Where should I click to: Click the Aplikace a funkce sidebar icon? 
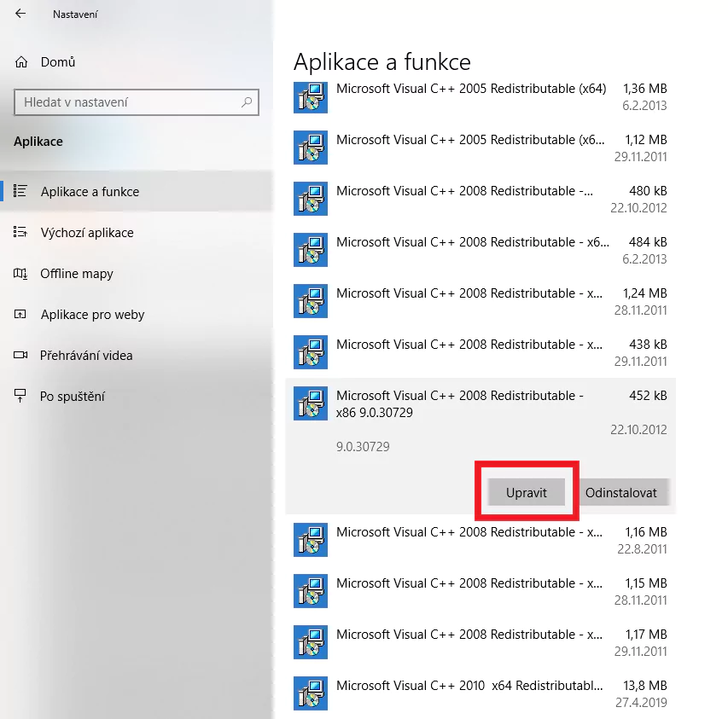(20, 191)
